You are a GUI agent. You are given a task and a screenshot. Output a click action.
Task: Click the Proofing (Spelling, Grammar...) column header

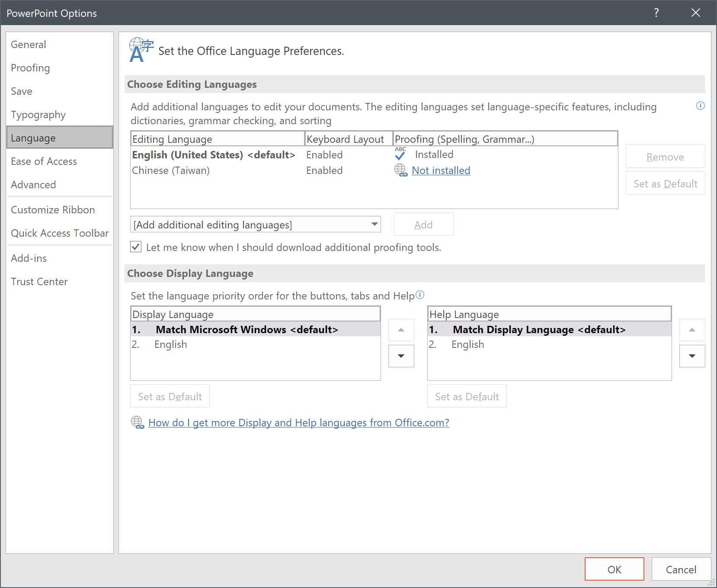point(505,139)
